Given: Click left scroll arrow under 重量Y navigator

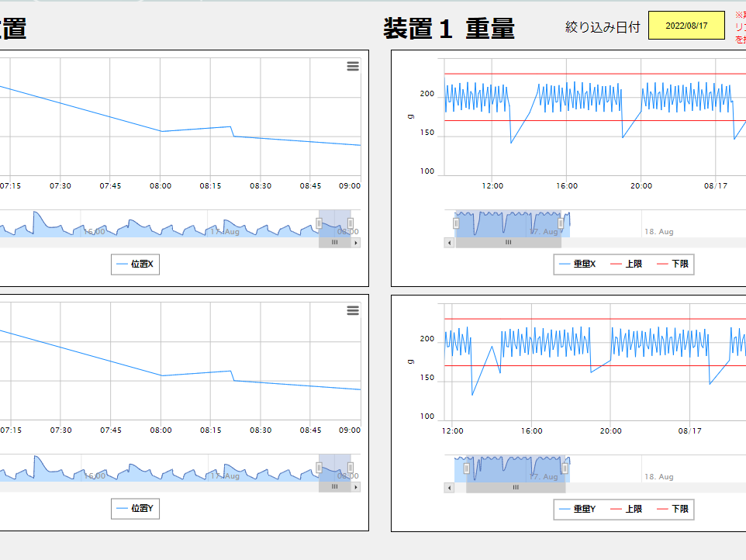Looking at the screenshot, I should [449, 488].
